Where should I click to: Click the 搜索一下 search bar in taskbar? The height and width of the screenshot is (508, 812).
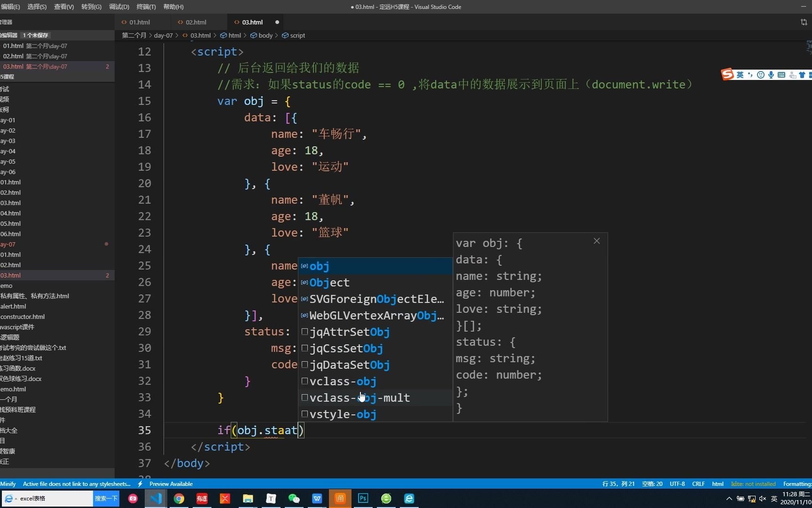[x=105, y=498]
